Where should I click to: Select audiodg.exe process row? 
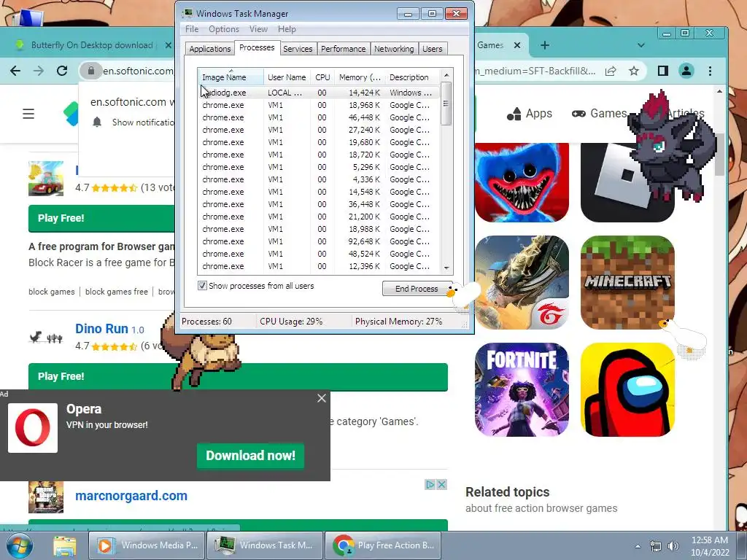point(318,93)
